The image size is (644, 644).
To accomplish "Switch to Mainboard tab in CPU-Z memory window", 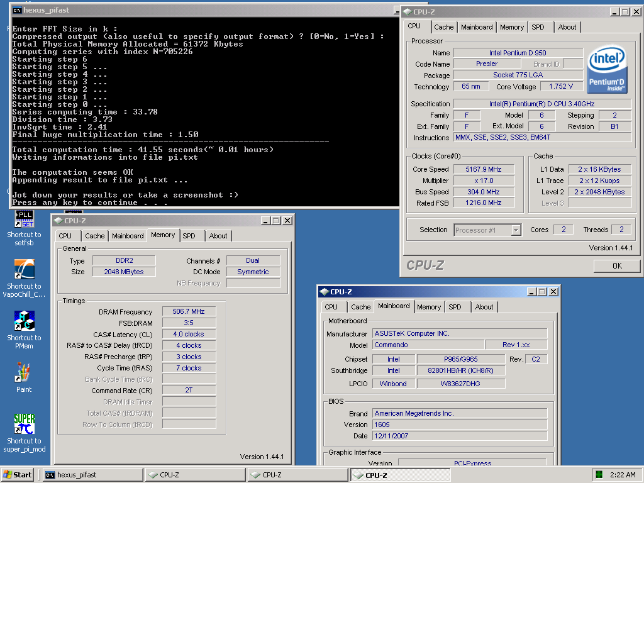I will tap(128, 236).
